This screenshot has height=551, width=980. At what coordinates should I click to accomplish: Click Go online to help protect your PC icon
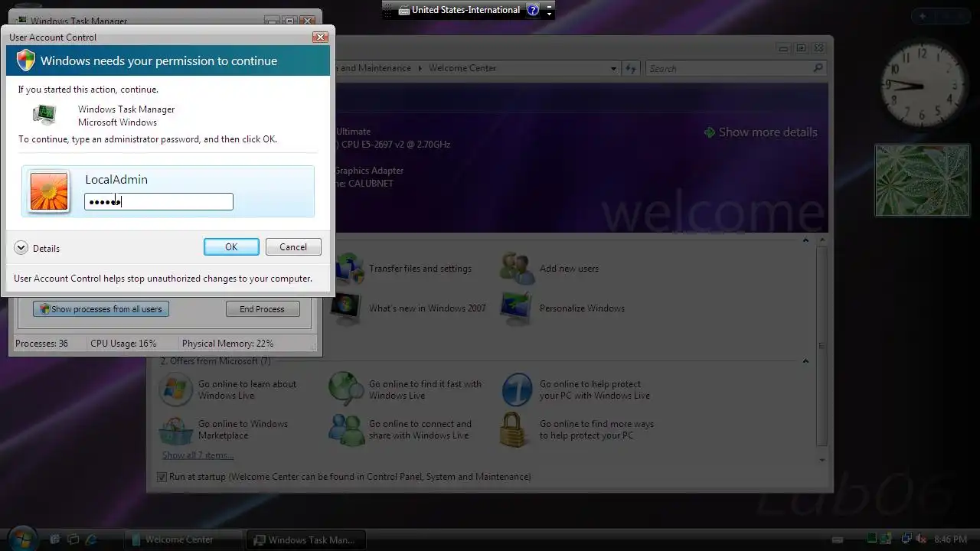517,390
